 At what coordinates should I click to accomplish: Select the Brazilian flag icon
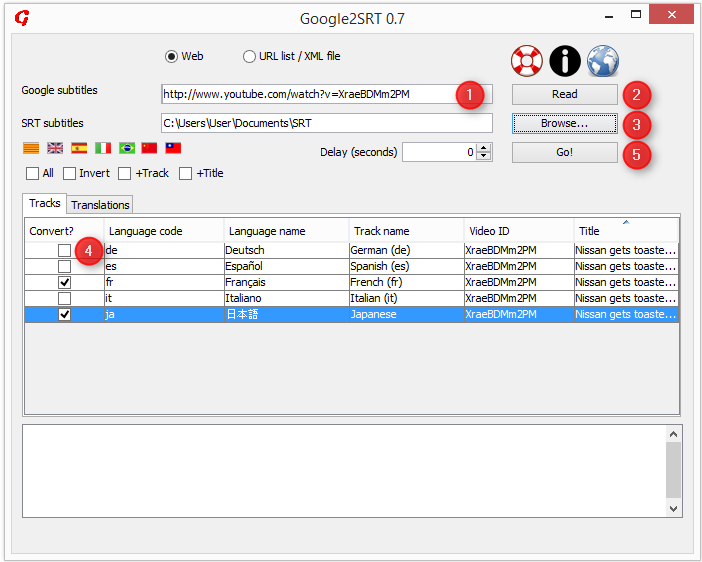tap(127, 148)
